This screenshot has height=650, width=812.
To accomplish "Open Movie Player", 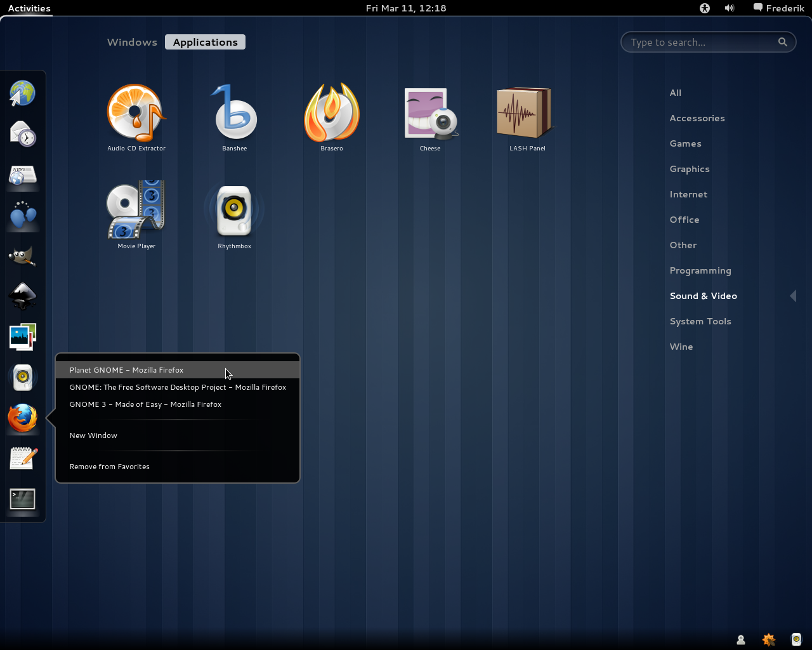I will pyautogui.click(x=136, y=216).
